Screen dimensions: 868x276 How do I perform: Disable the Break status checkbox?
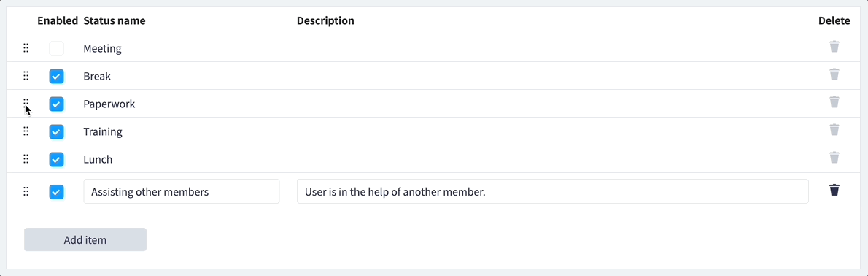click(56, 77)
